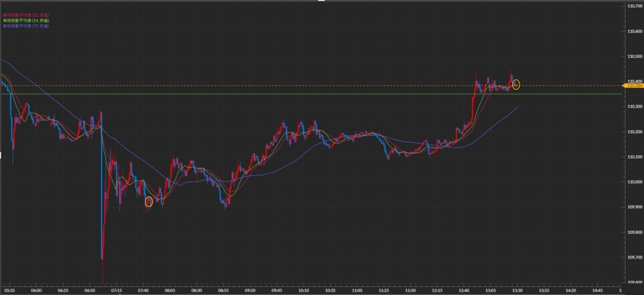644x295 pixels.
Task: Click the 06:00 time axis label
Action: (36, 290)
